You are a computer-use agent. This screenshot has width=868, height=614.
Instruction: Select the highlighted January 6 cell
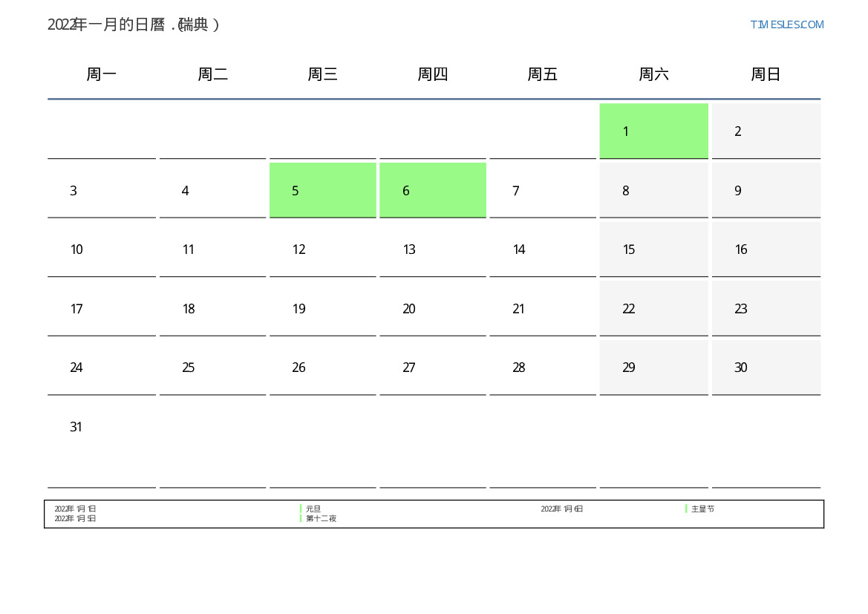click(x=432, y=190)
